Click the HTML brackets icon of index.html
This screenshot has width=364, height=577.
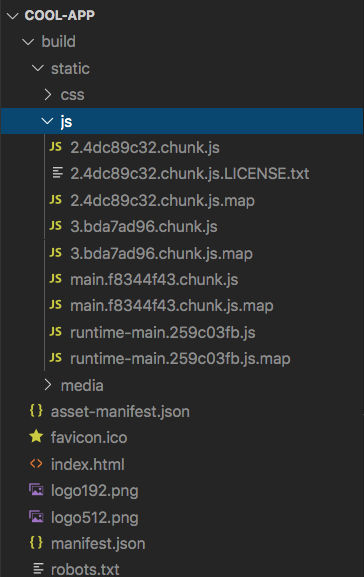point(36,464)
